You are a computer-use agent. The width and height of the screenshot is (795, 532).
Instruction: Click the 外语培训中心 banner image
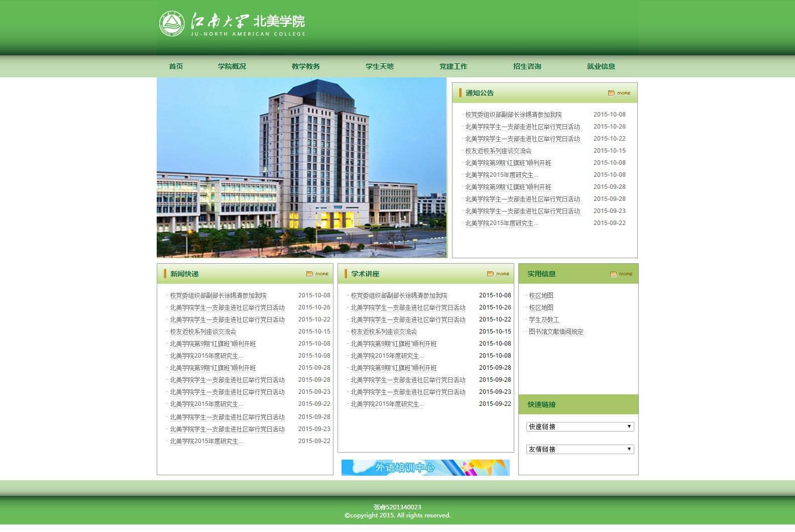pos(425,467)
